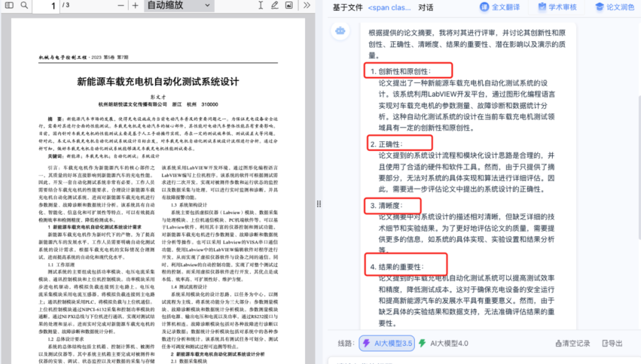Click 清空记录 to clear chat

pos(573,343)
